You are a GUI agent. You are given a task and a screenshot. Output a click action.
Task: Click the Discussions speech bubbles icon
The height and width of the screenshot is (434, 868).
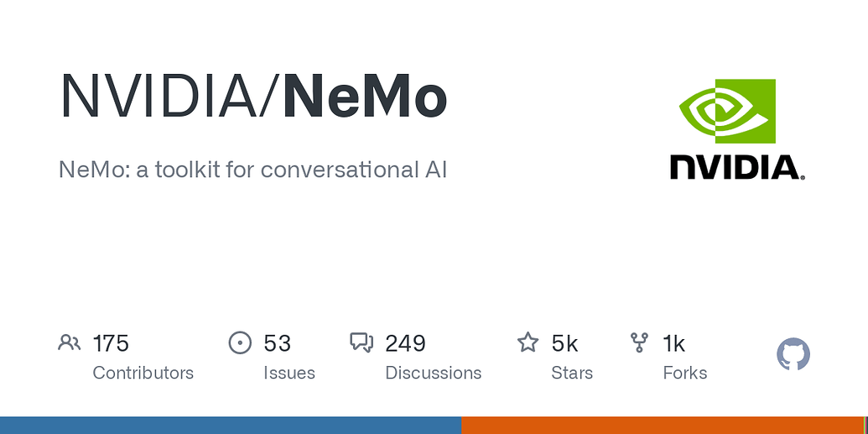[361, 342]
